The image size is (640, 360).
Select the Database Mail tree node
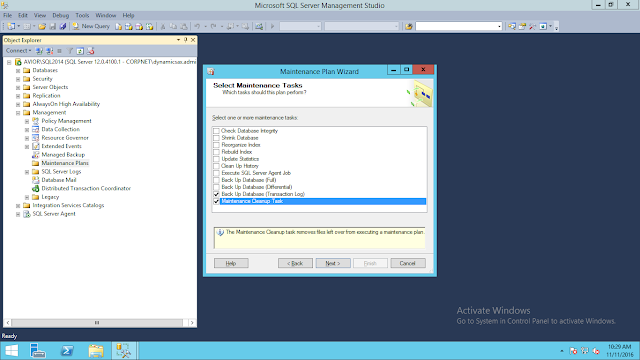59,180
